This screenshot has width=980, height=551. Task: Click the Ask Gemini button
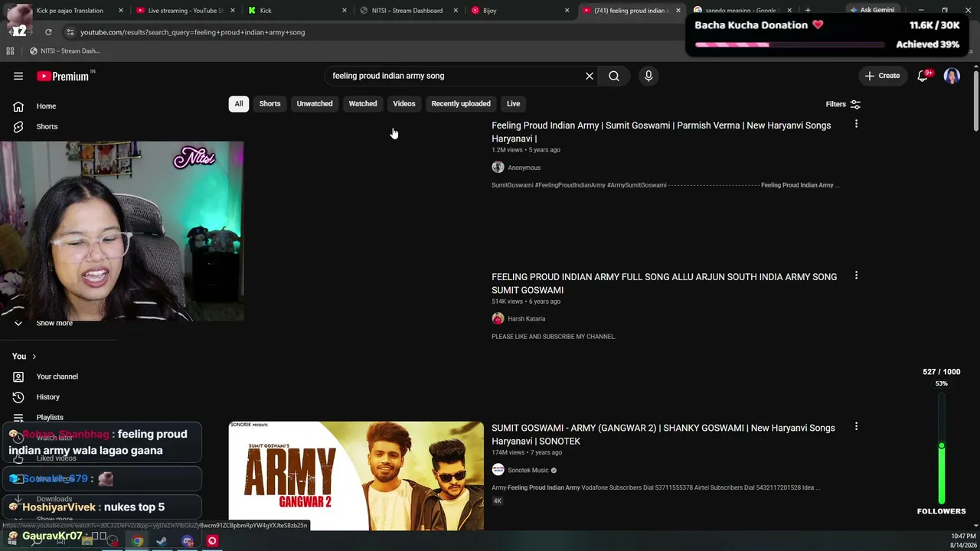click(871, 11)
